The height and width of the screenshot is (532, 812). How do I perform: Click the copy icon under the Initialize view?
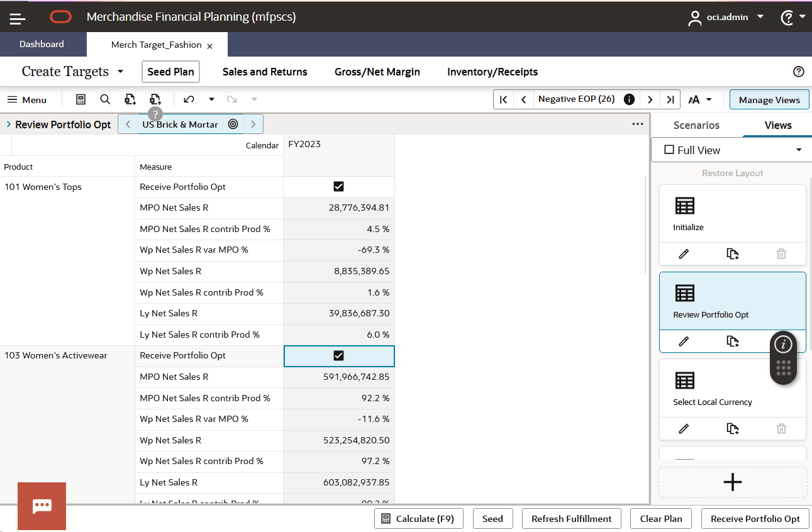tap(732, 253)
